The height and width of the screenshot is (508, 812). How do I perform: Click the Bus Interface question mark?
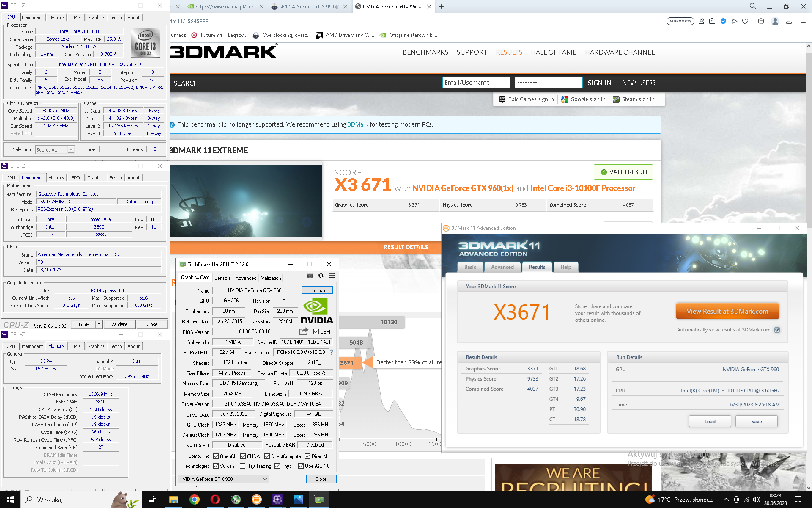coord(332,352)
